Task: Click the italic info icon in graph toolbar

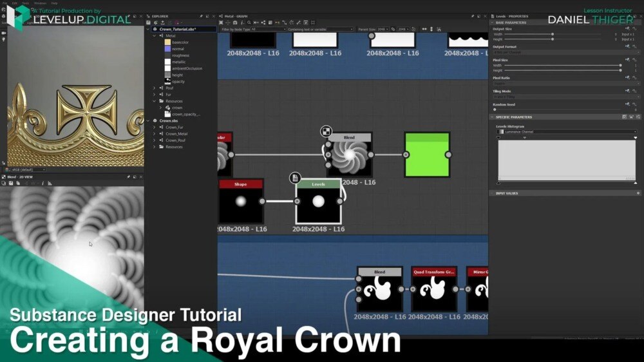Action: pos(242,23)
